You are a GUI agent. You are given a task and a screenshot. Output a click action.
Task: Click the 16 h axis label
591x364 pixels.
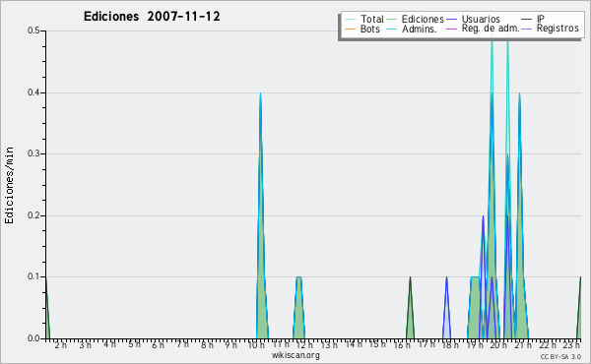402,344
